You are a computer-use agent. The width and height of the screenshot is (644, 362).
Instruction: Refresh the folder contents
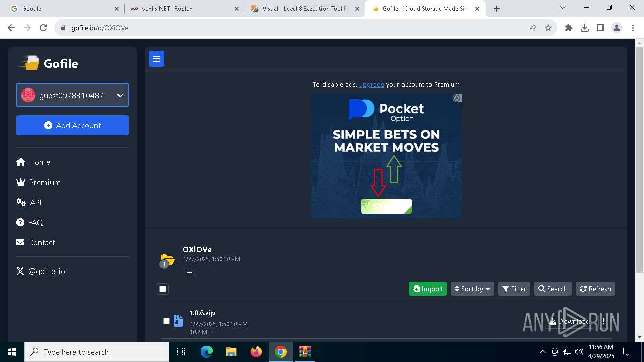[595, 289]
